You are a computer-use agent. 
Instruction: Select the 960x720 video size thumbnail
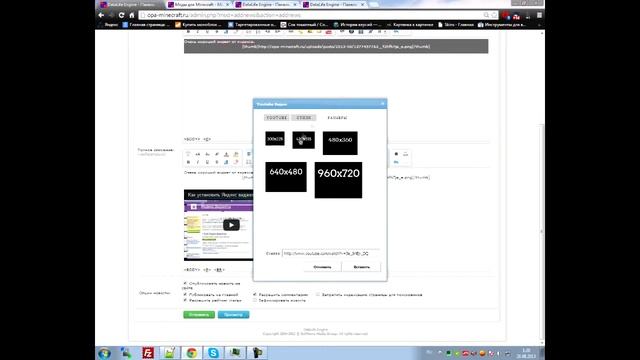(338, 180)
